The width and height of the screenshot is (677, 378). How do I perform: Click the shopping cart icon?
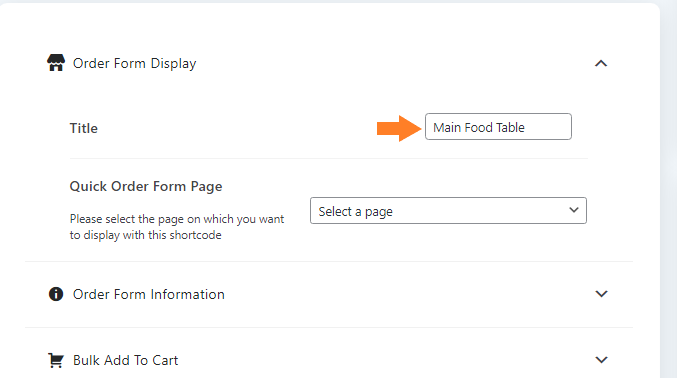click(x=56, y=360)
